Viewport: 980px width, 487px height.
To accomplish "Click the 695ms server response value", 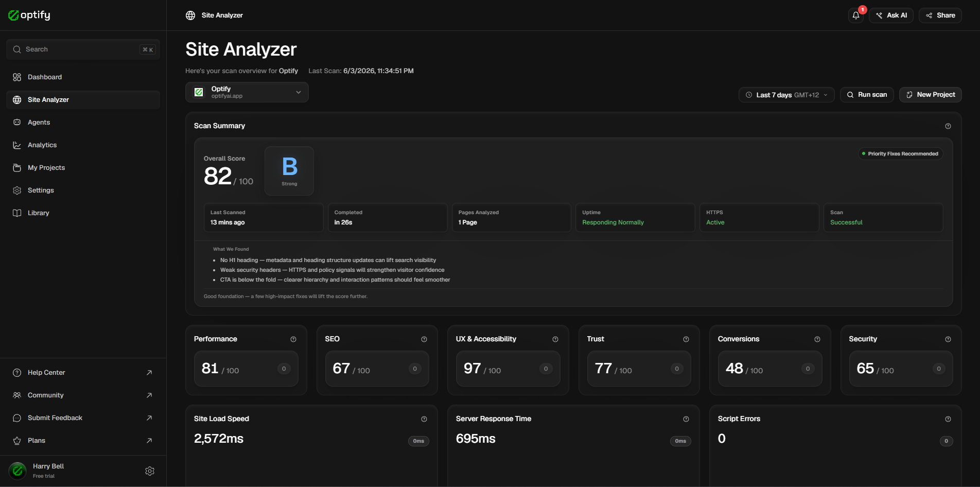I will [476, 439].
